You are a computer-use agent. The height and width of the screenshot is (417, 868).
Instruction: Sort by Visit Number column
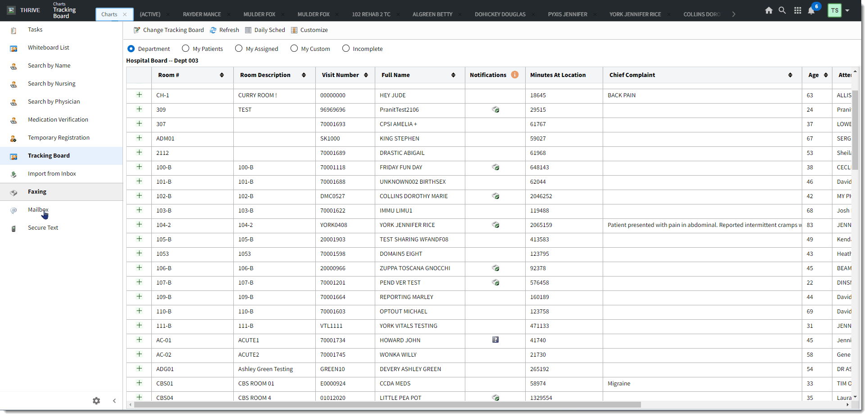click(366, 75)
